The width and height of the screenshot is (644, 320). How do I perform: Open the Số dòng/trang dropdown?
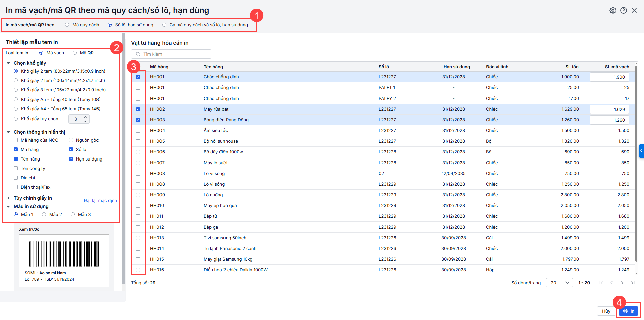click(x=559, y=283)
